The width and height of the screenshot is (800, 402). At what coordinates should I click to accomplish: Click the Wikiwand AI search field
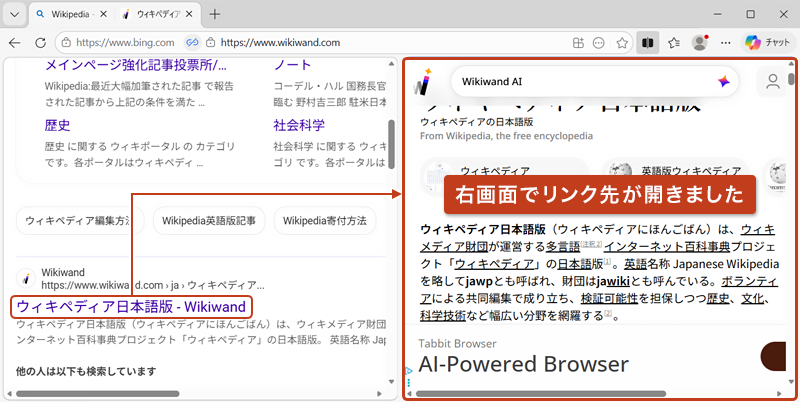pyautogui.click(x=580, y=82)
